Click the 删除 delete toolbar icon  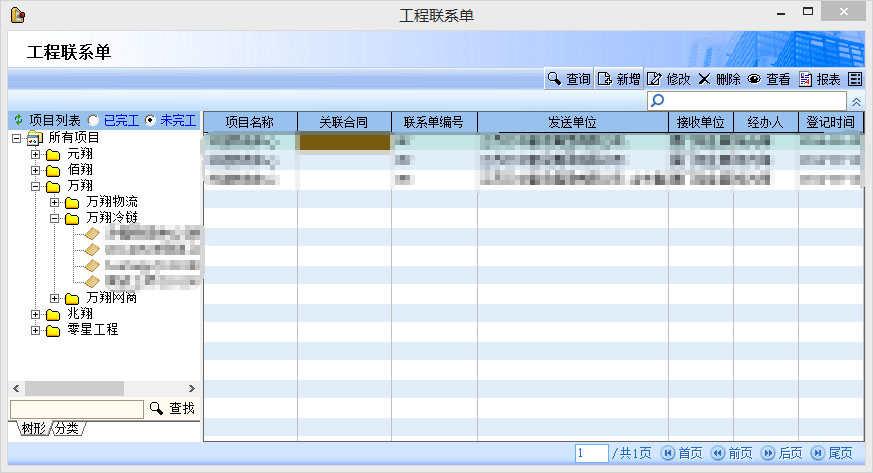tap(704, 79)
